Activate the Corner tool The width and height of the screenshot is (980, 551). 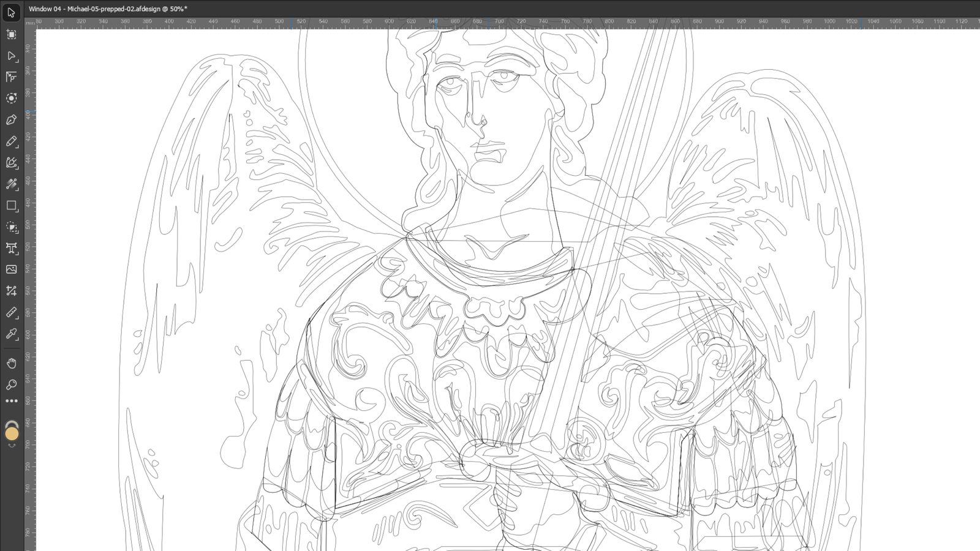tap(11, 77)
